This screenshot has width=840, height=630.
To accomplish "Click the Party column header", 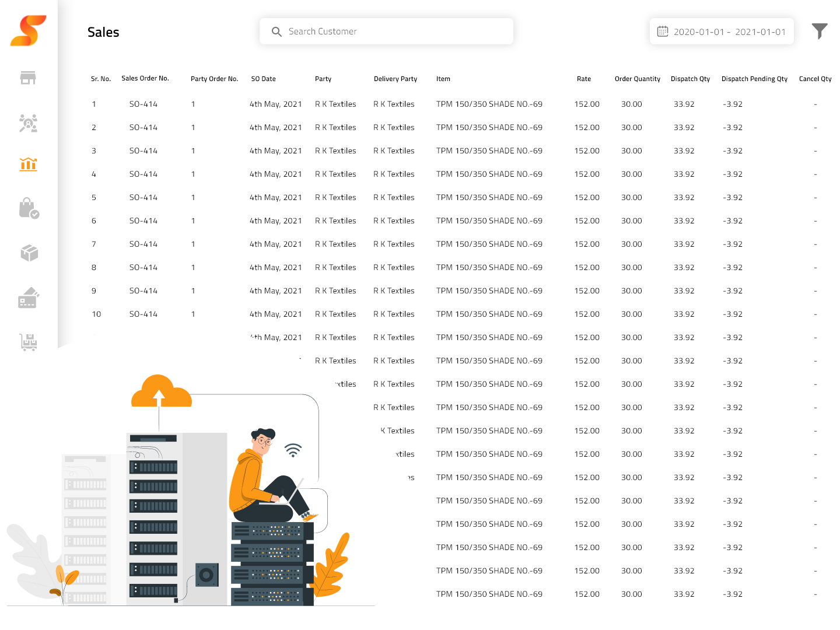I will point(323,78).
